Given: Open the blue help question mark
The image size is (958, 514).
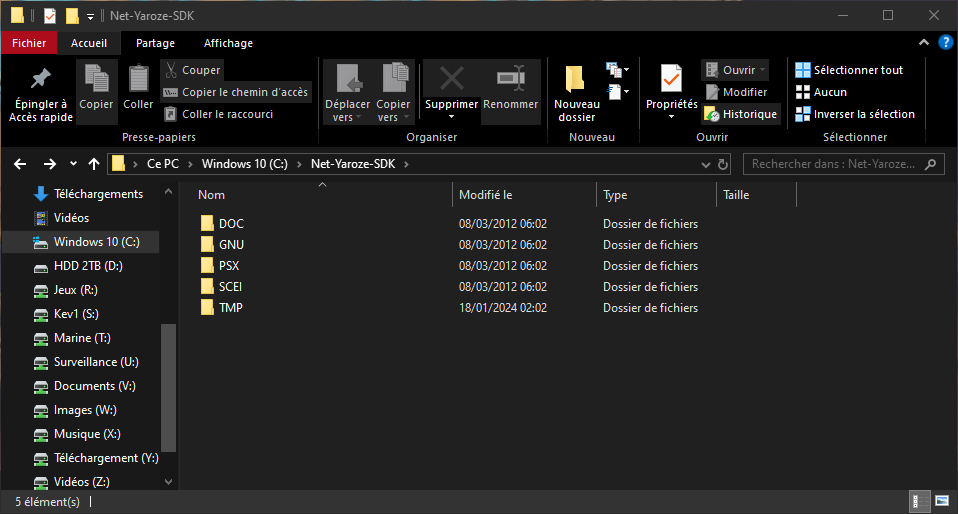Looking at the screenshot, I should (946, 42).
